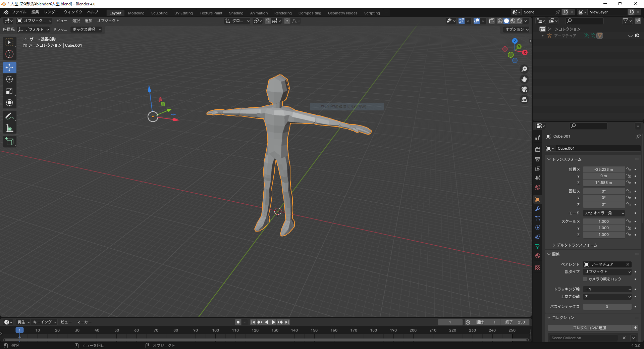Viewport: 644px width, 349px height.
Task: Select the Scale tool in left toolbar
Action: pyautogui.click(x=9, y=91)
